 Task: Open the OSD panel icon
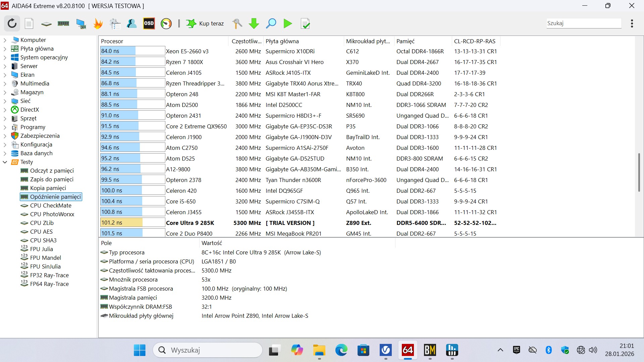149,23
